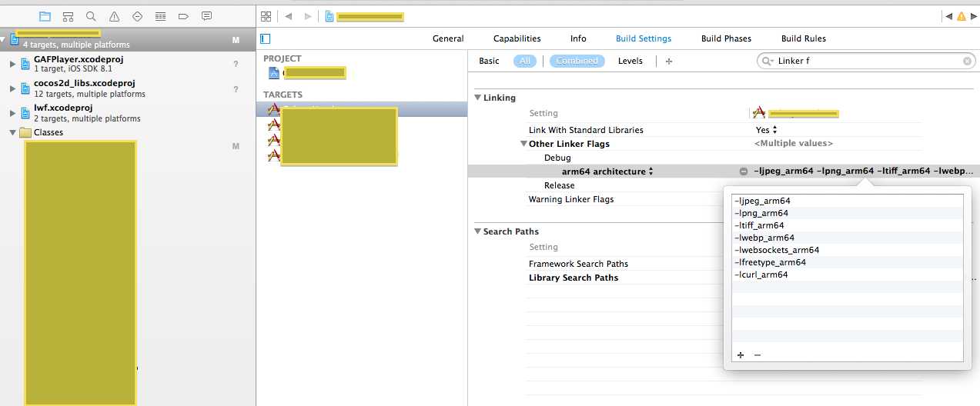Select the -lwebp_arm64 flag row
980x406 pixels.
pos(848,238)
